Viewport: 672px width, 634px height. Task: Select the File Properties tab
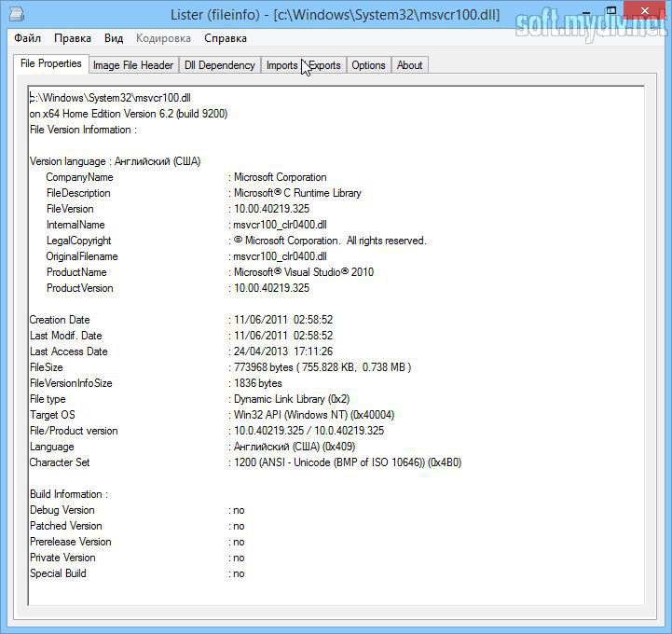click(51, 63)
